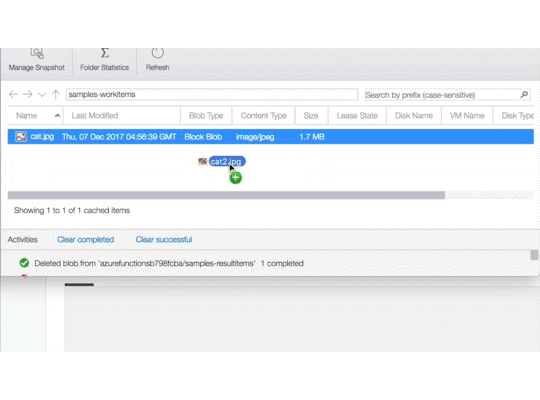This screenshot has width=540, height=400.
Task: Sort by Disk Name column
Action: pyautogui.click(x=414, y=116)
